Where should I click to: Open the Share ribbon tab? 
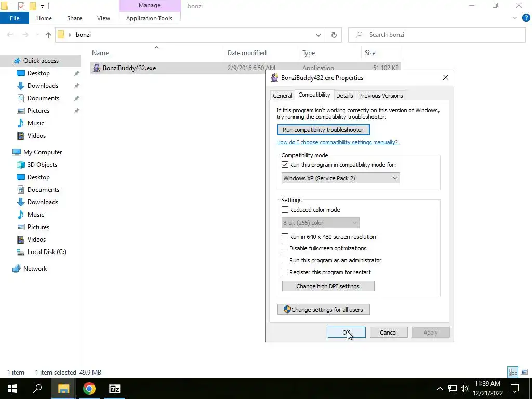coord(74,18)
